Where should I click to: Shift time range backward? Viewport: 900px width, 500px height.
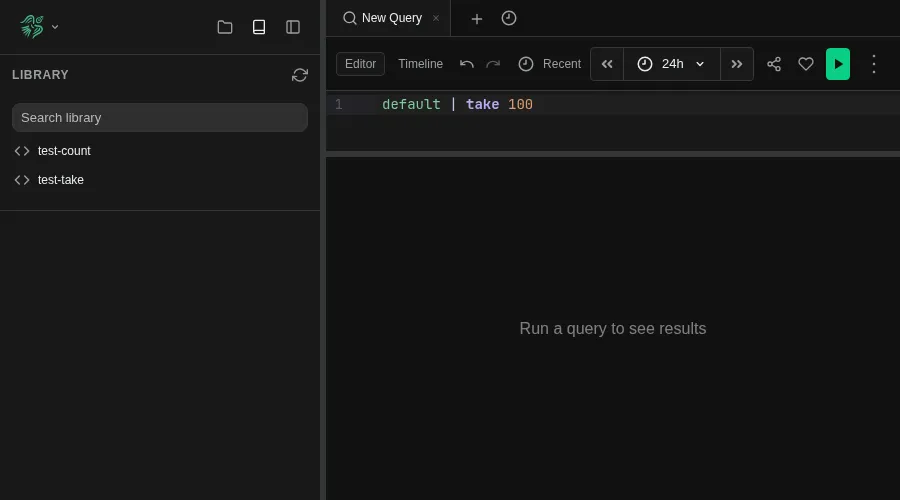607,64
